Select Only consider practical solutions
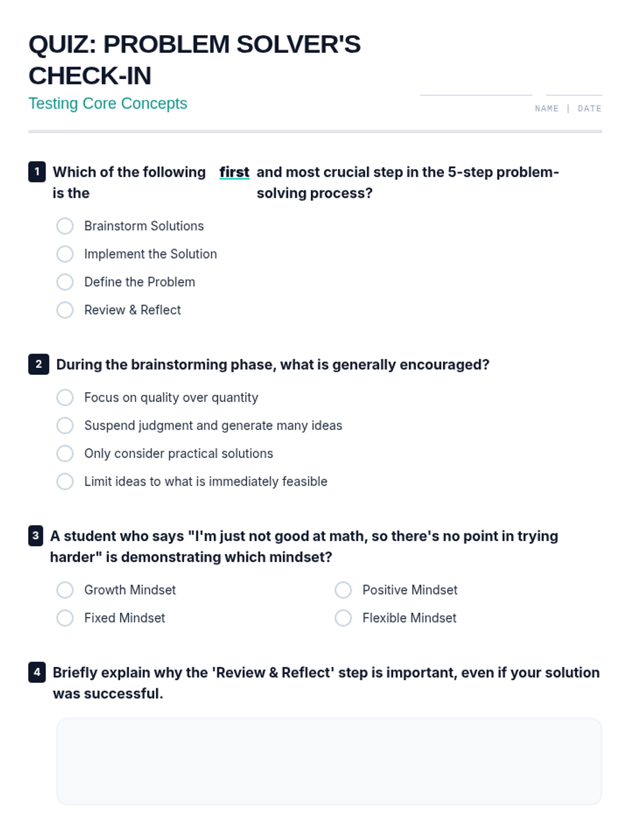Image resolution: width=630 pixels, height=840 pixels. [65, 454]
